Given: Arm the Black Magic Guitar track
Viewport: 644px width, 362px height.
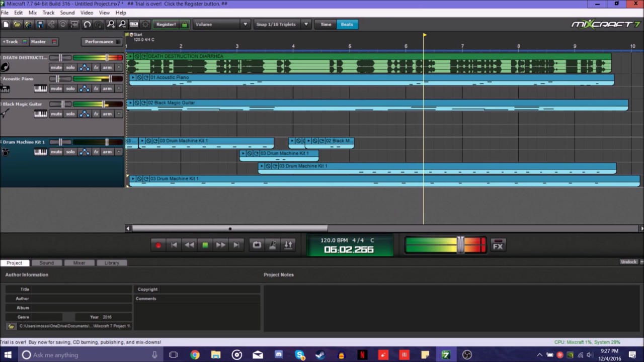Looking at the screenshot, I should [107, 114].
